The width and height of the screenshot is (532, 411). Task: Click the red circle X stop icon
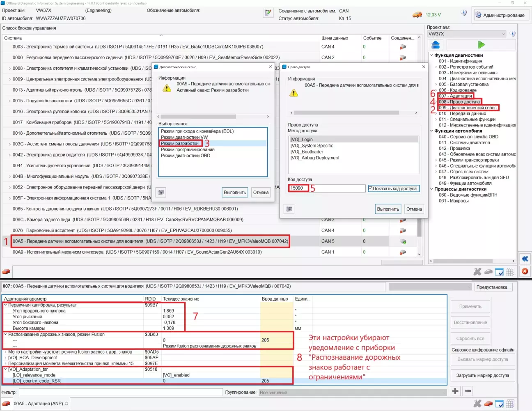(x=525, y=271)
